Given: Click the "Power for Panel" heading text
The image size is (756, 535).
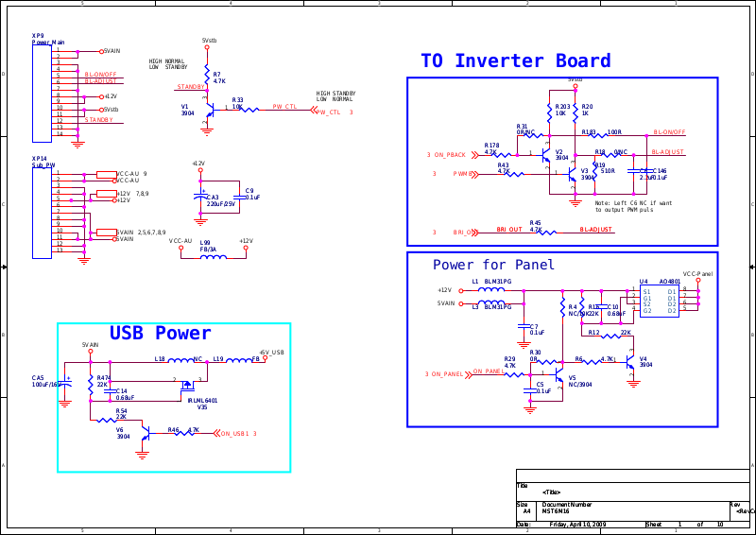Looking at the screenshot, I should [493, 266].
